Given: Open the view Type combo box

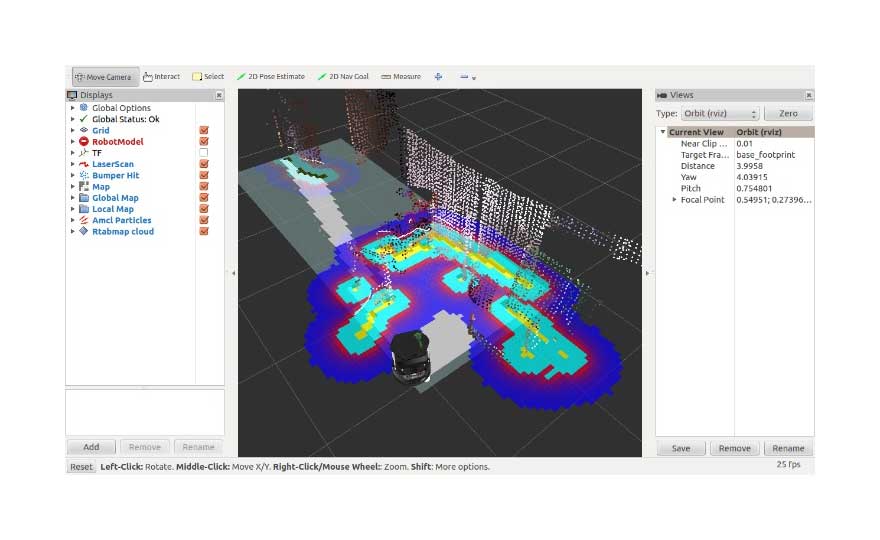Looking at the screenshot, I should pyautogui.click(x=722, y=114).
